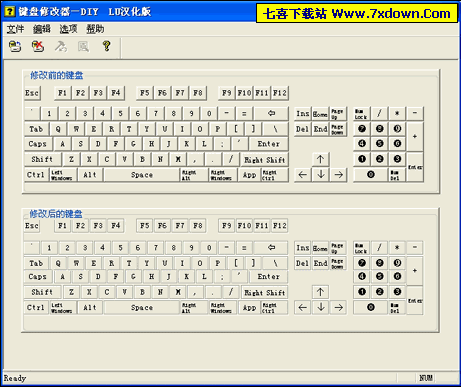461x387 pixels.
Task: Select Home key on 修改前的键盘
Action: click(320, 114)
